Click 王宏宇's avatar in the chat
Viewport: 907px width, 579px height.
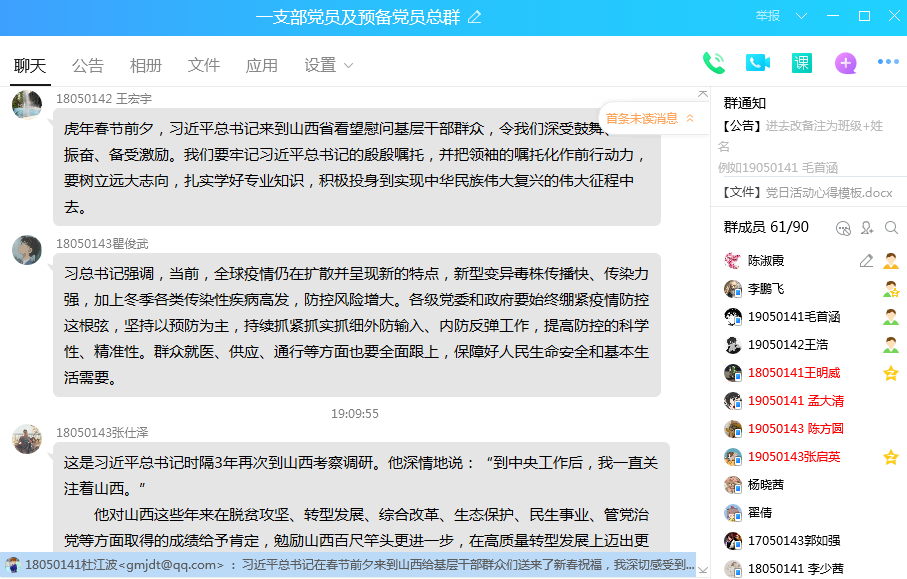coord(27,105)
